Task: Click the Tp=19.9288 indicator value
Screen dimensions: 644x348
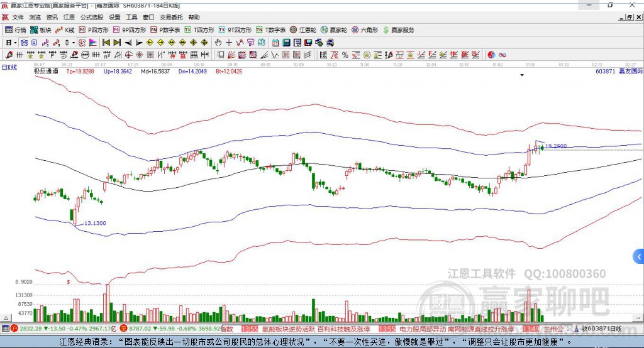Action: pyautogui.click(x=80, y=72)
